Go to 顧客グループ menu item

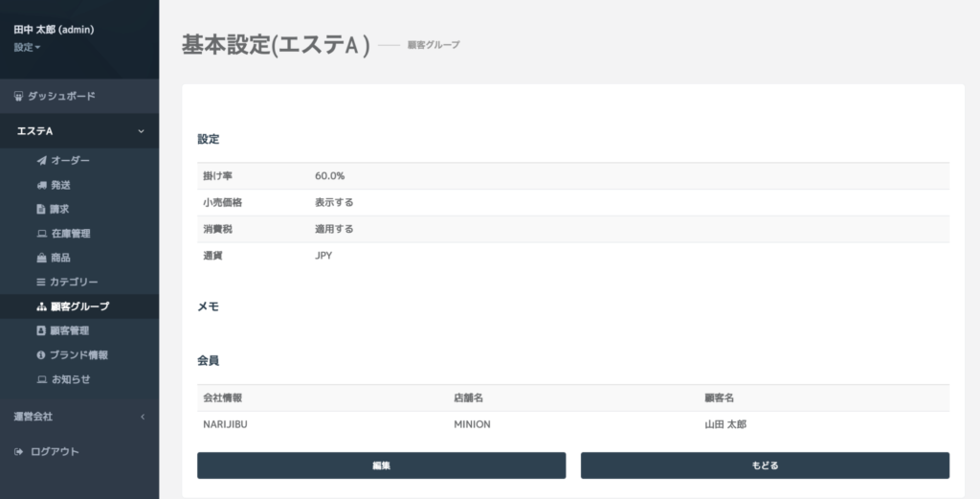click(x=79, y=306)
